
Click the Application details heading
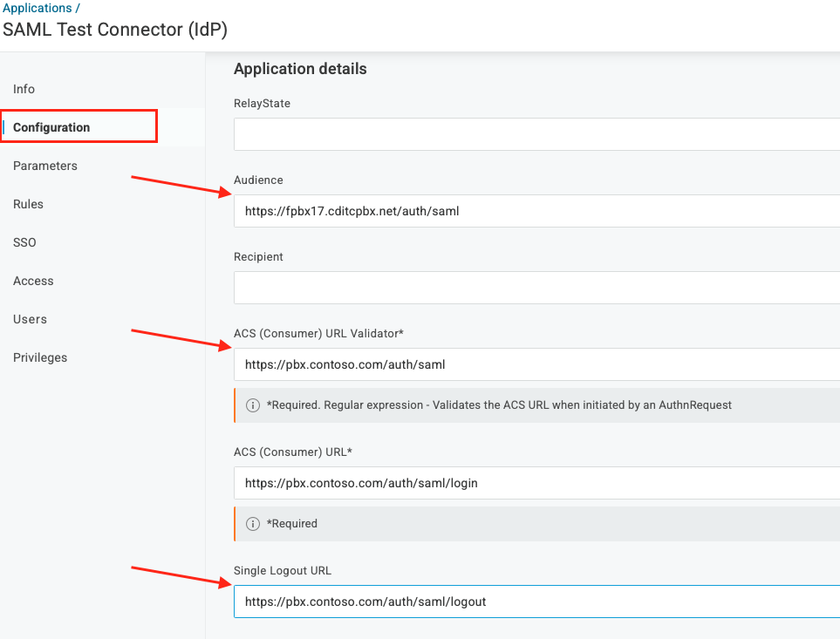[x=300, y=69]
